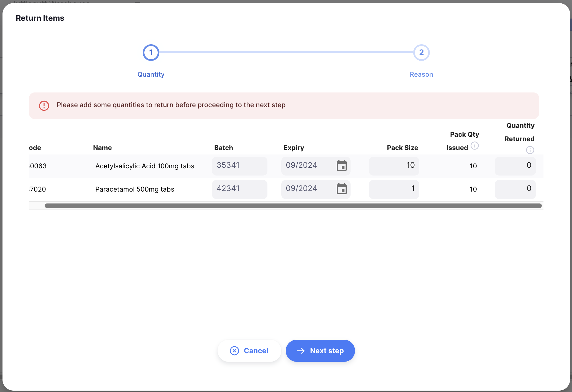Image resolution: width=572 pixels, height=392 pixels.
Task: Click batch field showing 42341
Action: coord(239,189)
